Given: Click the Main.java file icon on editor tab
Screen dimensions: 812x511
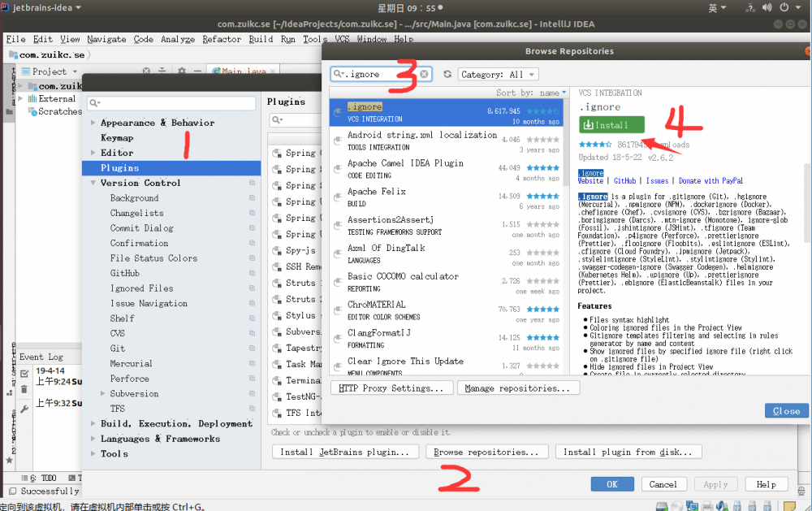Looking at the screenshot, I should 215,71.
